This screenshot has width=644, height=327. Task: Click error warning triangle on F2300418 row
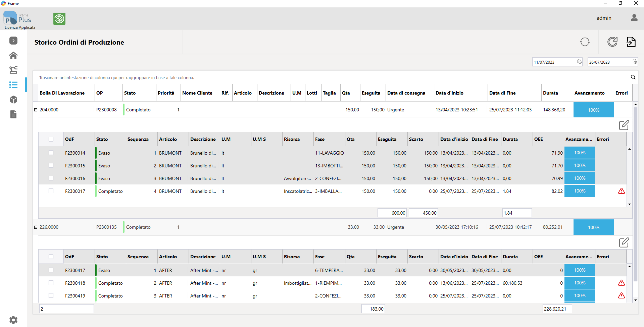pyautogui.click(x=621, y=283)
